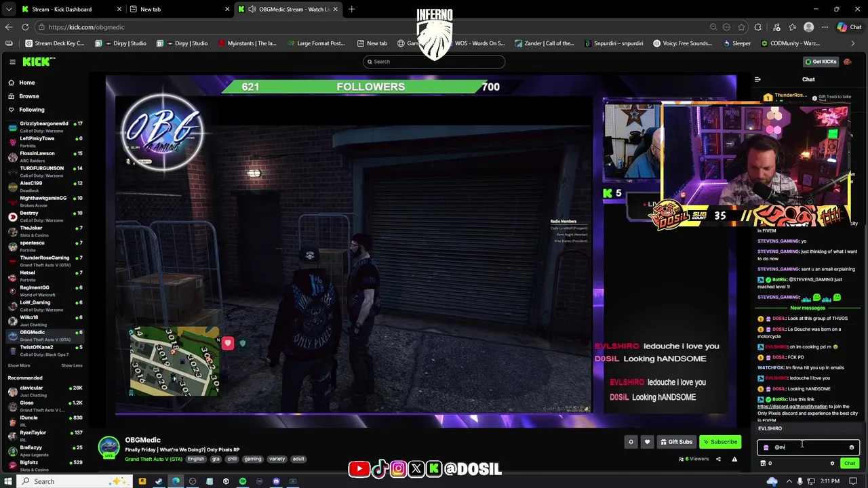Click the 6 Viewers count
This screenshot has width=868, height=488.
click(694, 459)
